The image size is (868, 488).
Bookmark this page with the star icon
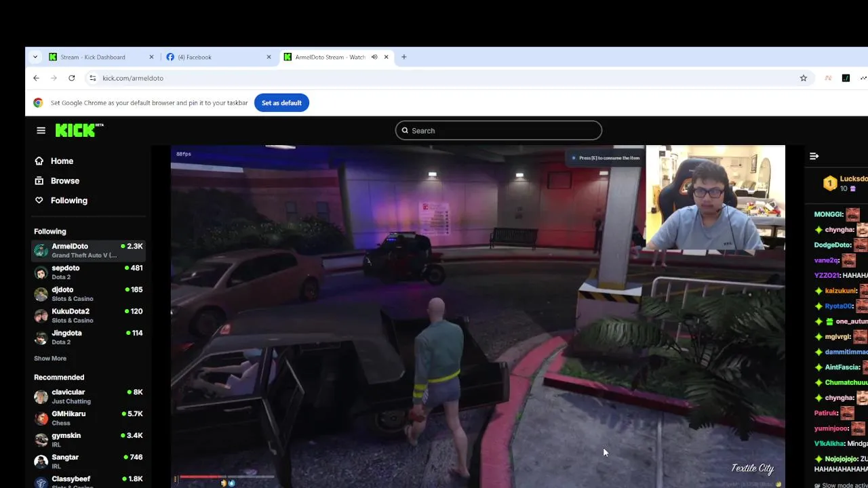pyautogui.click(x=804, y=78)
